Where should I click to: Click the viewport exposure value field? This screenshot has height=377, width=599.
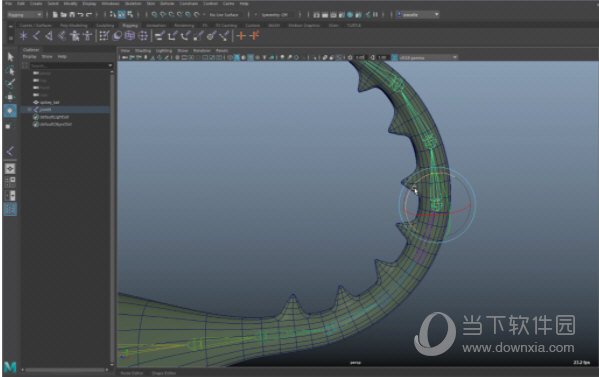pyautogui.click(x=360, y=58)
